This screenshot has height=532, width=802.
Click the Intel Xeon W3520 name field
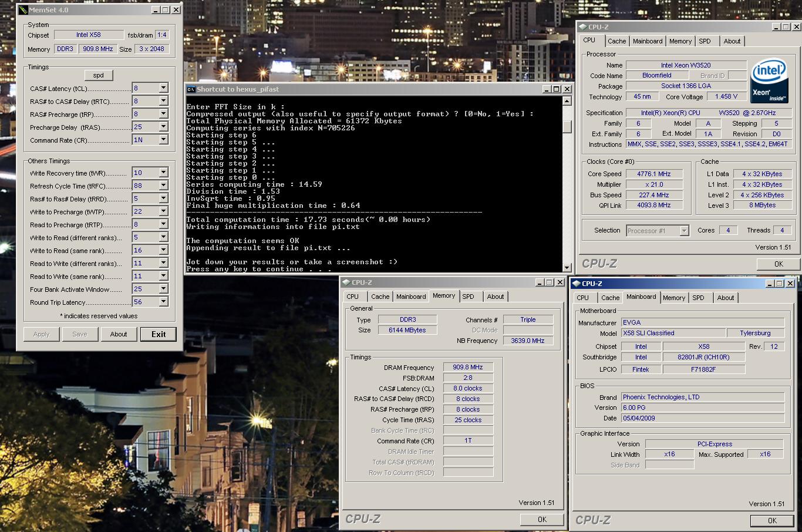[x=686, y=65]
